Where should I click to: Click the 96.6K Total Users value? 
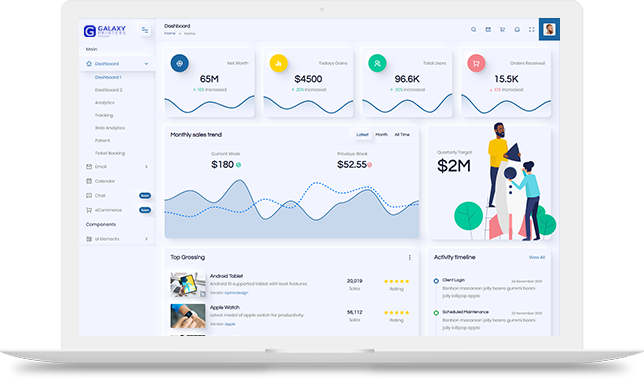coord(407,79)
